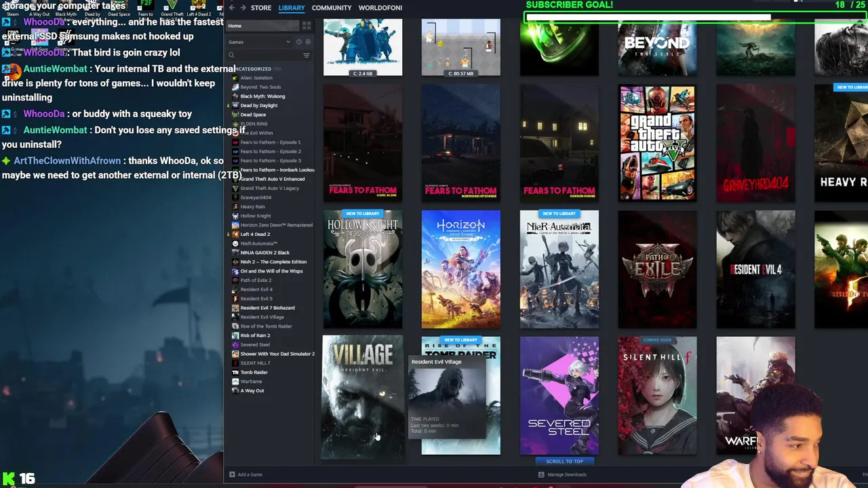Image resolution: width=868 pixels, height=488 pixels.
Task: Select Nioh 2 – The Complete Edition
Action: point(273,262)
